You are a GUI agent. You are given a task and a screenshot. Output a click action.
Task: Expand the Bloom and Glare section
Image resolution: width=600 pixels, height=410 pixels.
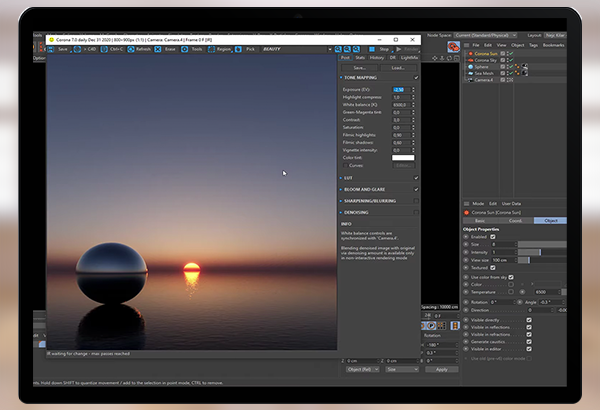(x=341, y=189)
